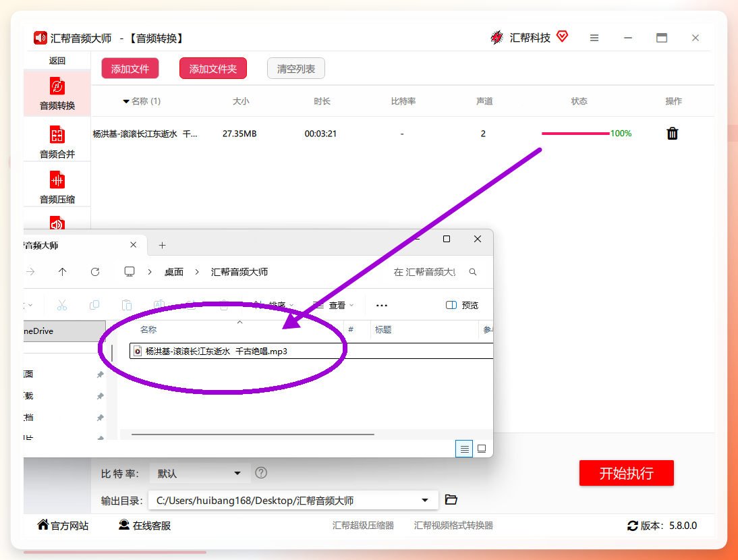Viewport: 738px width, 560px height.
Task: Click the 添加文件夹 button
Action: 212,69
